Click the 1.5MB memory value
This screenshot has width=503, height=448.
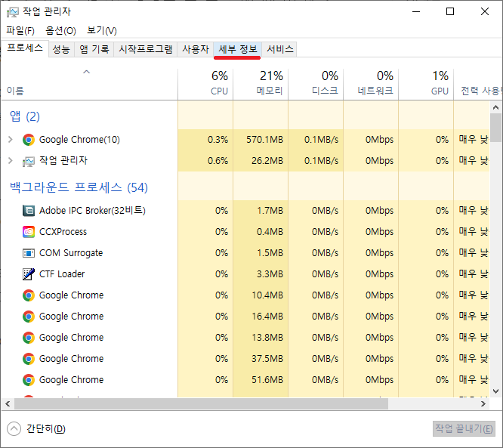pos(270,253)
